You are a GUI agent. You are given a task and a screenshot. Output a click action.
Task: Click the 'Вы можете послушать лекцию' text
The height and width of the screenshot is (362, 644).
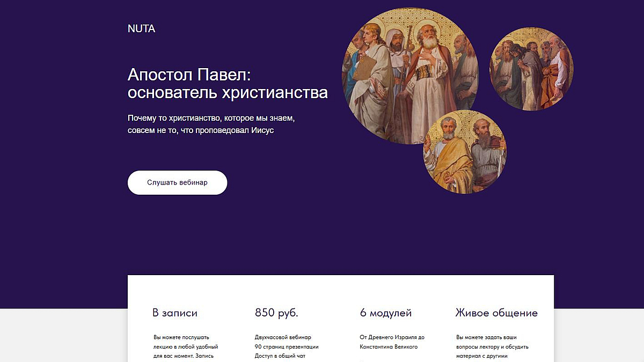pos(186,346)
